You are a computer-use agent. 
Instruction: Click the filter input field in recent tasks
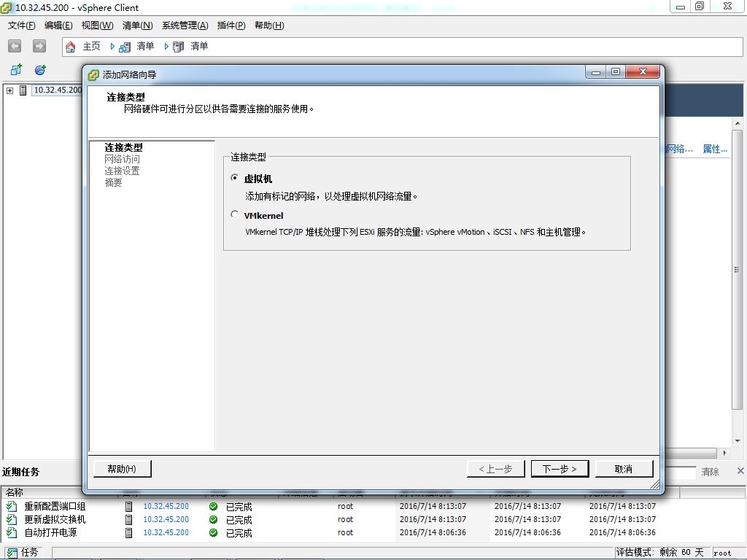pos(681,472)
